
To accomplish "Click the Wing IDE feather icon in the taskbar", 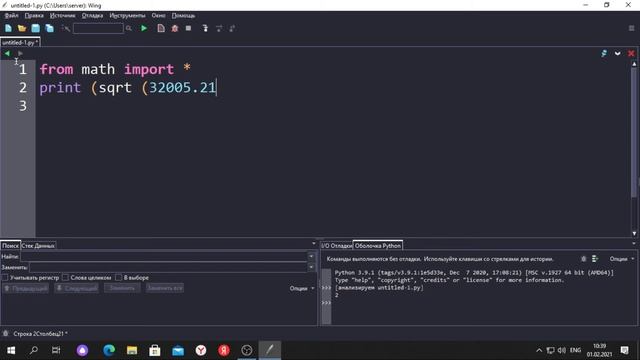I will (x=269, y=350).
